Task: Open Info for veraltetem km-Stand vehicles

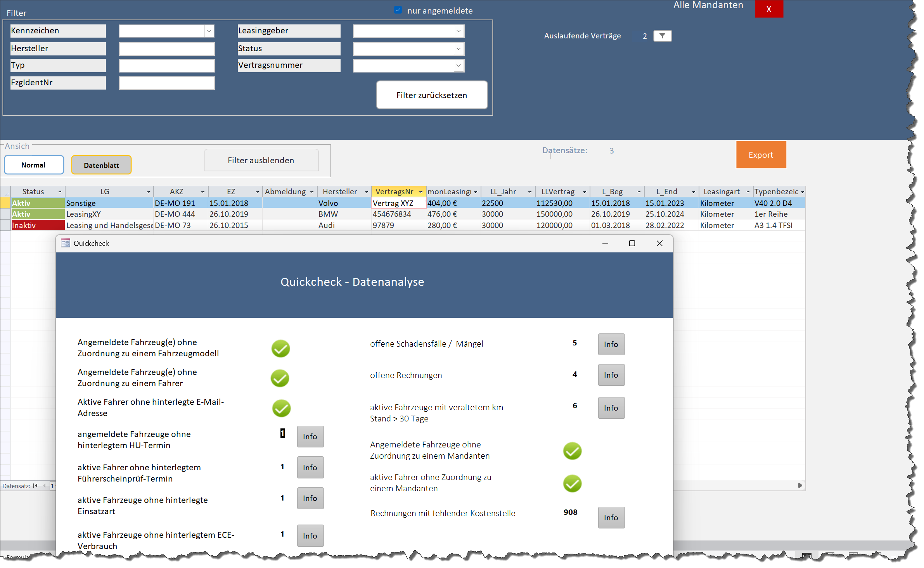Action: coord(611,408)
